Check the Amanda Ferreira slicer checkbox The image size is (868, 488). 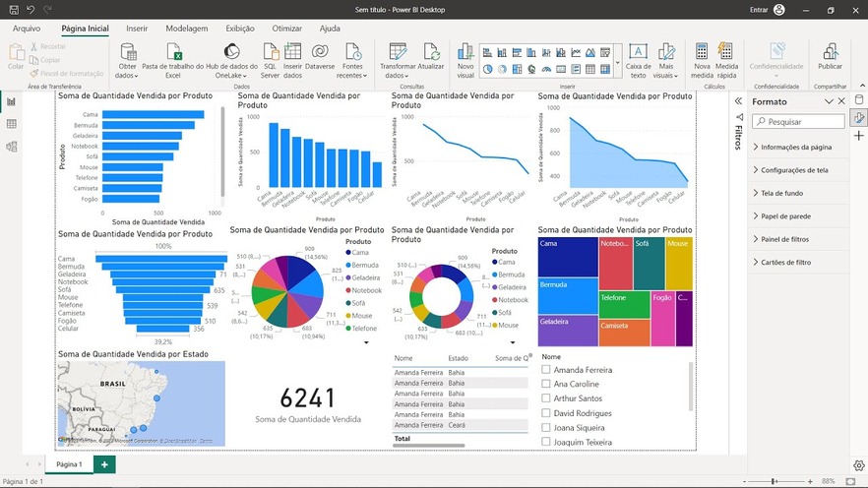click(546, 370)
